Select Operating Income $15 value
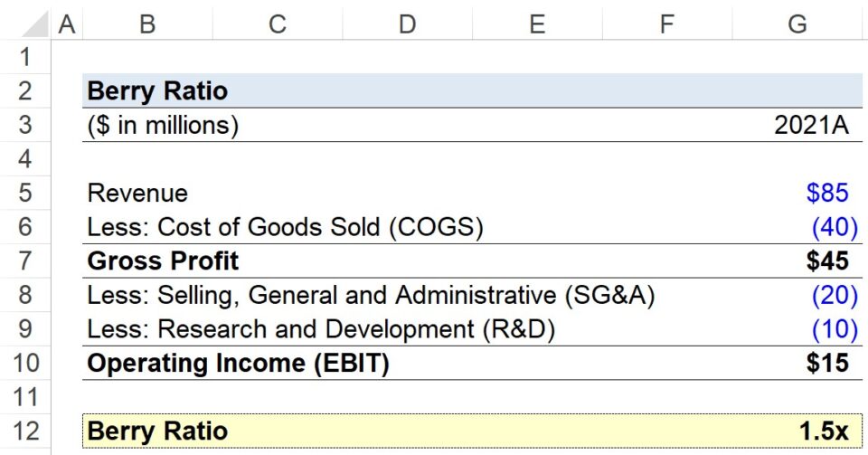The height and width of the screenshot is (455, 868). pos(827,364)
